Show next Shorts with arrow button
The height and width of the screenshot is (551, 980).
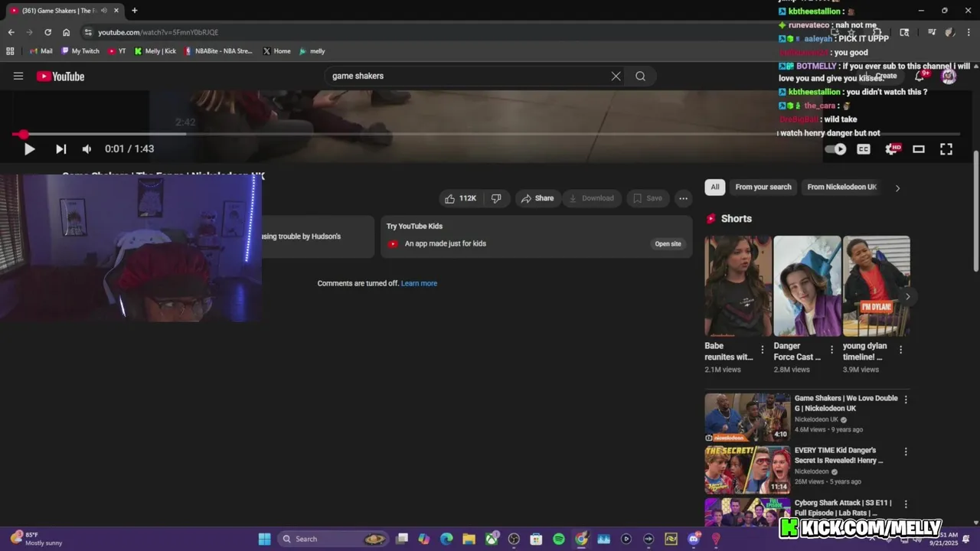(x=907, y=296)
